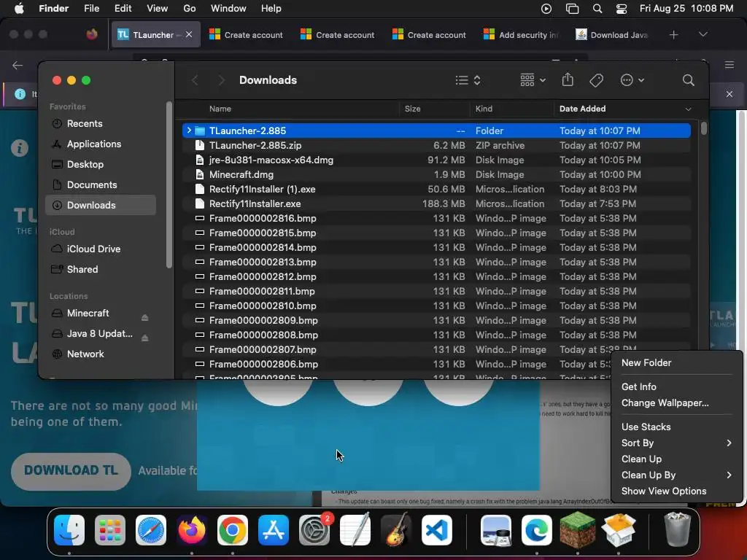747x560 pixels.
Task: Select jre-8u381-macosx-x64.dmg file
Action: point(436,160)
